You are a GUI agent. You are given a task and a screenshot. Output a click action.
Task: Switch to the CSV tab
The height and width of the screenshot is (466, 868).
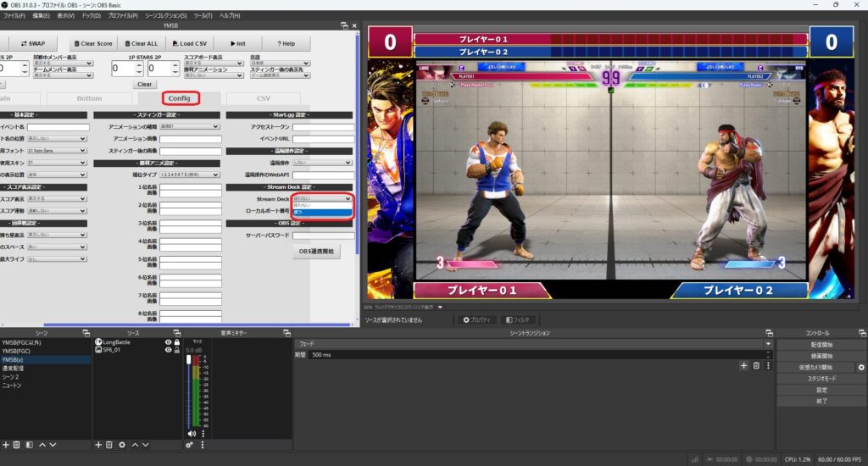tap(264, 98)
